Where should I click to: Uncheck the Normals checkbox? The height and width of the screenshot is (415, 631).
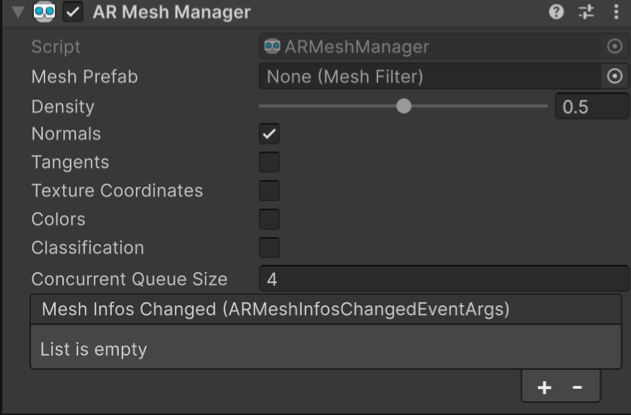[x=269, y=134]
